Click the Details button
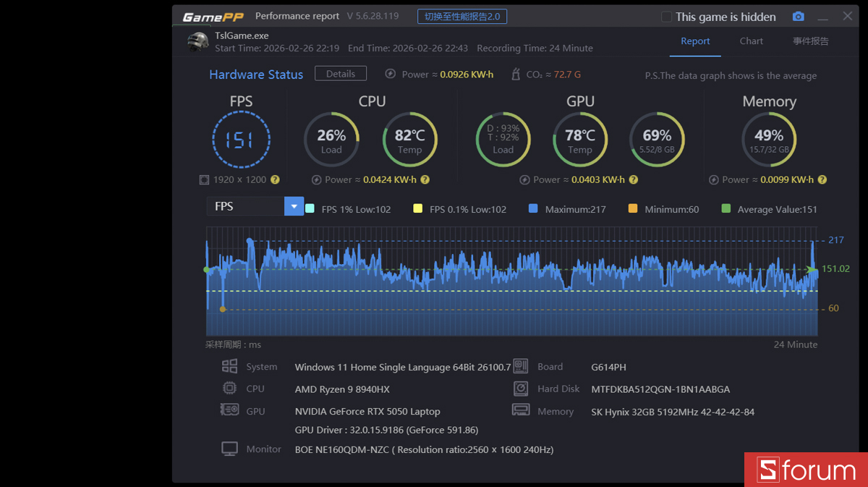 pyautogui.click(x=340, y=73)
